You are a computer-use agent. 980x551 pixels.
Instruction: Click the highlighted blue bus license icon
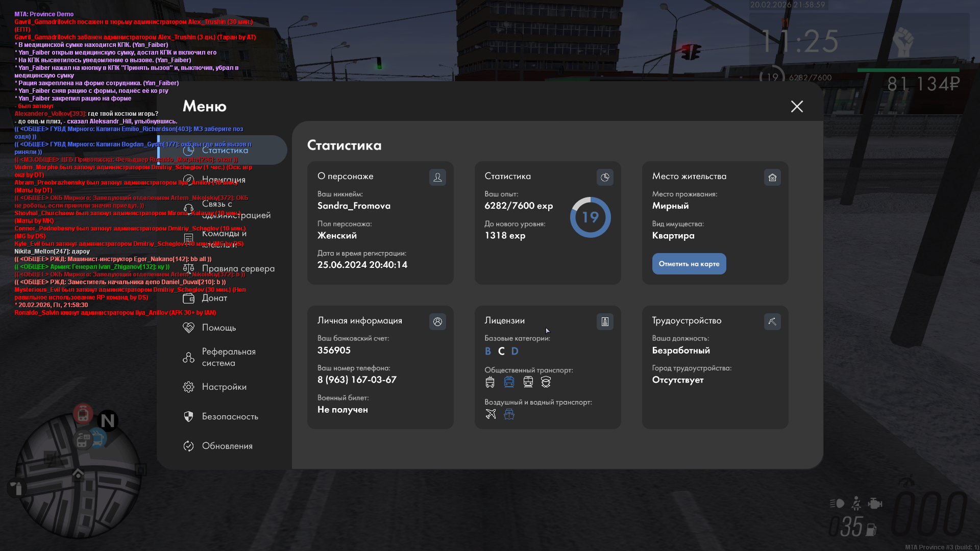pos(509,382)
